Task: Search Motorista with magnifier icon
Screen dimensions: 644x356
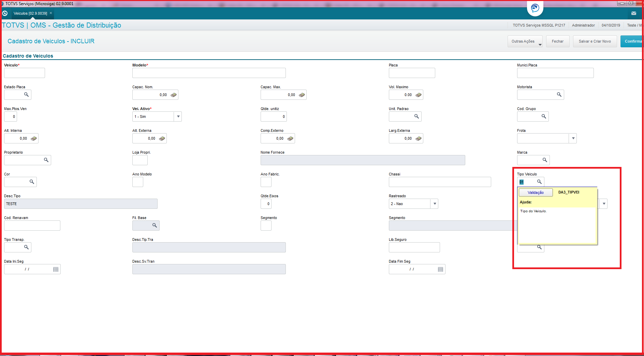Action: pos(559,95)
